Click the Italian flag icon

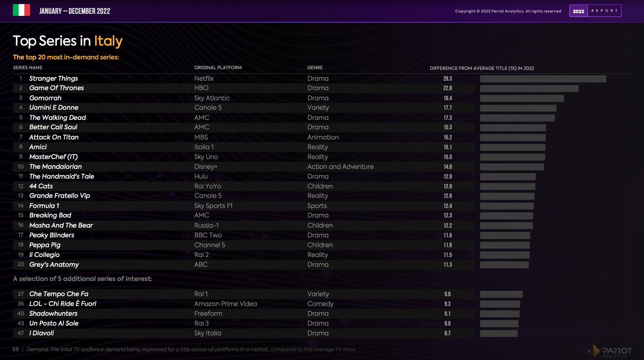point(21,10)
